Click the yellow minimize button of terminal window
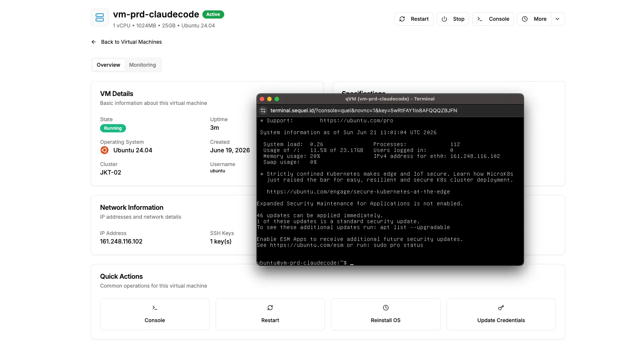This screenshot has width=620, height=364. pos(269,99)
